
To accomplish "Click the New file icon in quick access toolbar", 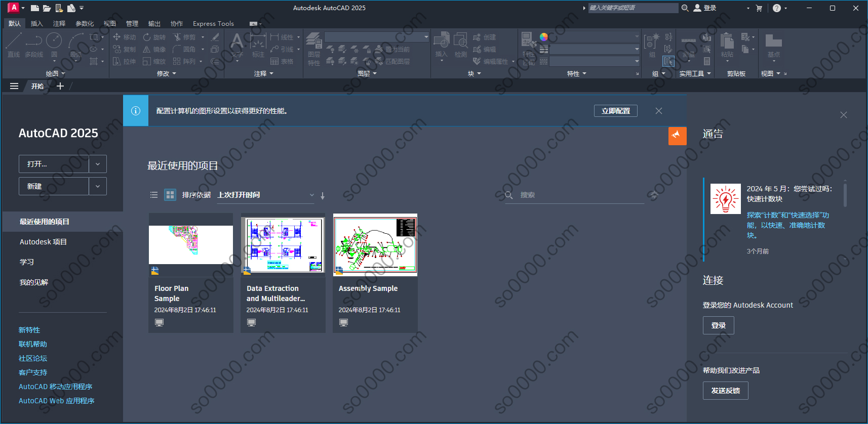I will coord(34,8).
